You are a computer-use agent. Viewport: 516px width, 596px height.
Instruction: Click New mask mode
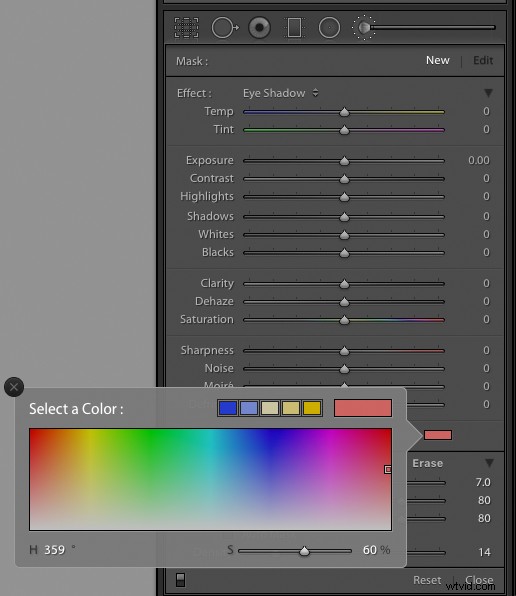click(437, 60)
